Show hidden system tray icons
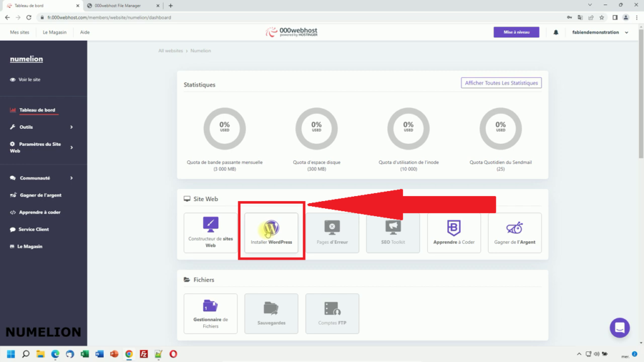 tap(579, 354)
